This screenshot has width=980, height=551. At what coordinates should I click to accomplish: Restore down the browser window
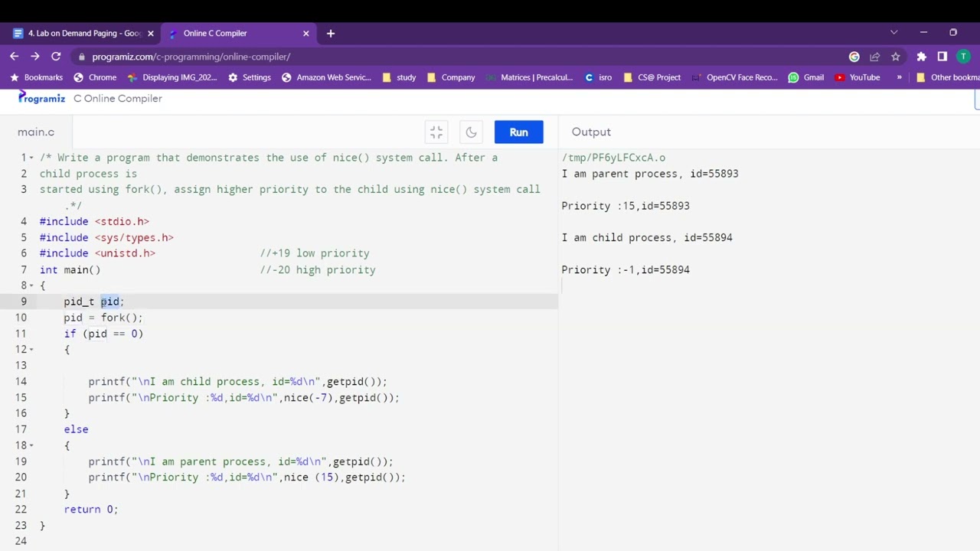click(953, 33)
